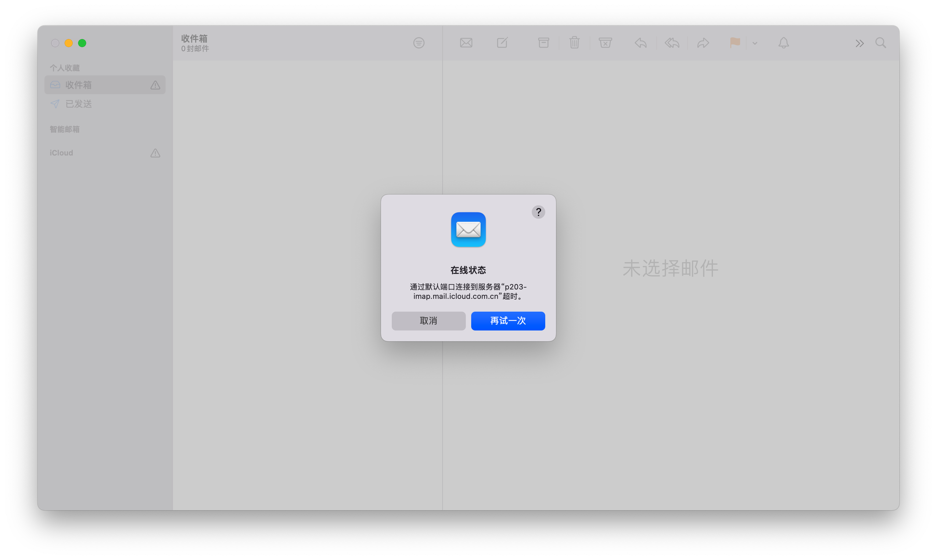Click the compose new message icon
This screenshot has height=560, width=937.
click(x=502, y=43)
